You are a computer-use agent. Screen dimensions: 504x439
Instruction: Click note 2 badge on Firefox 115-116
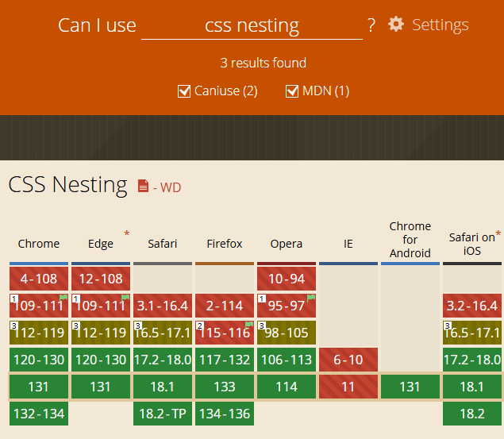click(199, 325)
